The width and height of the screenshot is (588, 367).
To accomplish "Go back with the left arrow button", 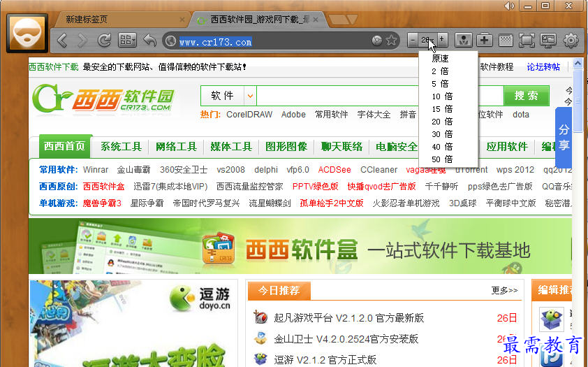I will [63, 40].
